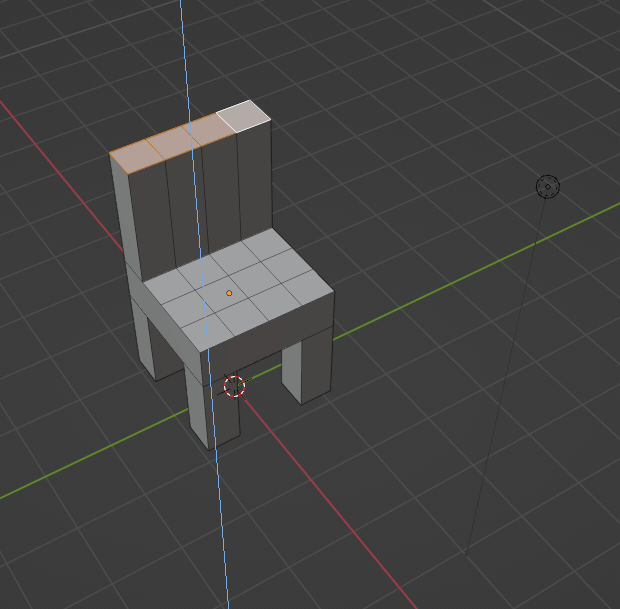This screenshot has width=620, height=609.
Task: Click the front side face of the seat
Action: pos(268,339)
